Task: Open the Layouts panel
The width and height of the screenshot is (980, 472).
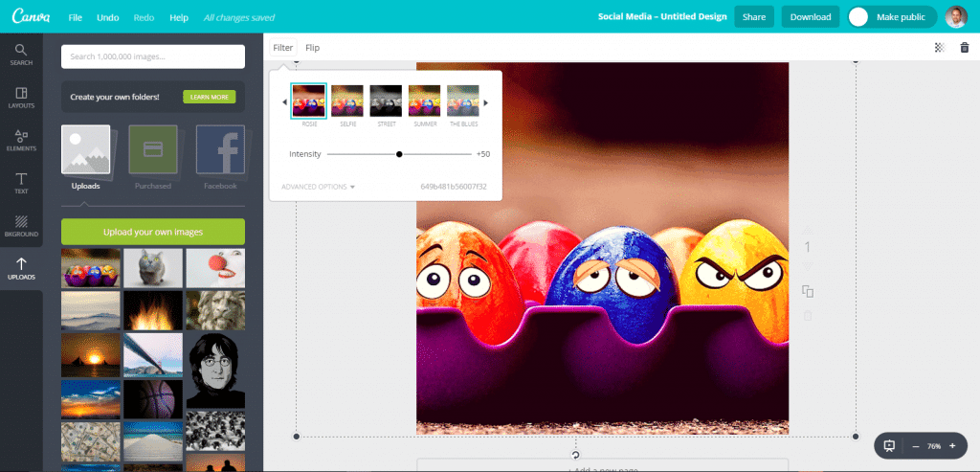Action: click(21, 98)
